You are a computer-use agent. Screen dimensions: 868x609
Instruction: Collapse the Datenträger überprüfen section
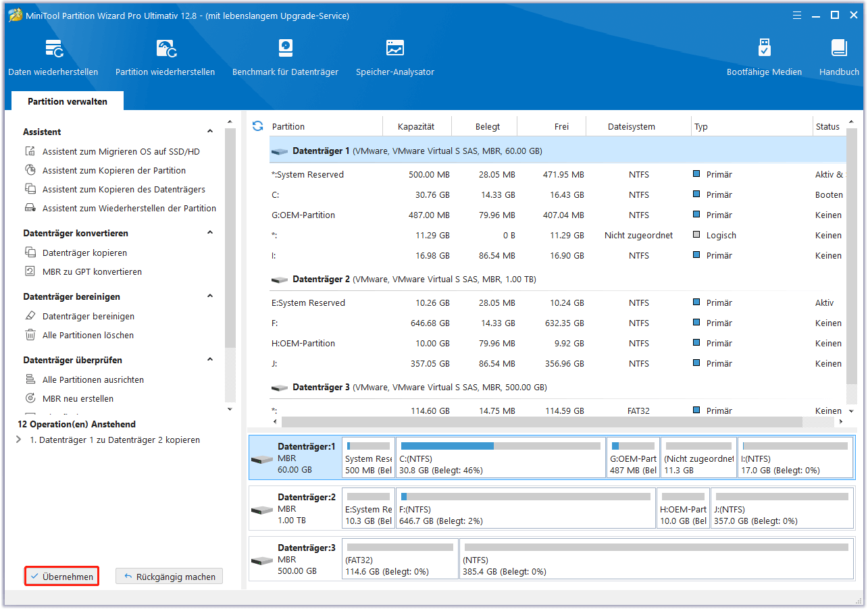(x=210, y=360)
